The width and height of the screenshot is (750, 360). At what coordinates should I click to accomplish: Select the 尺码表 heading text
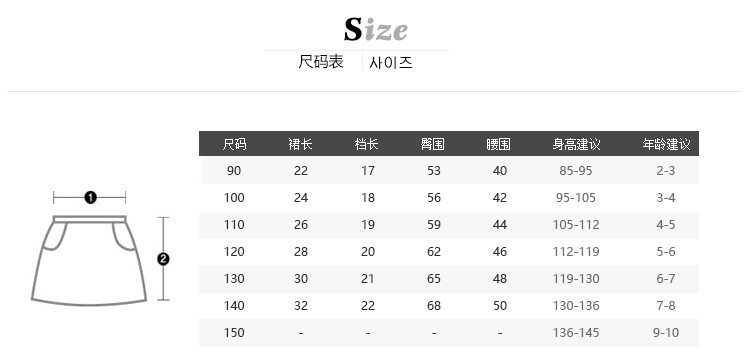[321, 62]
